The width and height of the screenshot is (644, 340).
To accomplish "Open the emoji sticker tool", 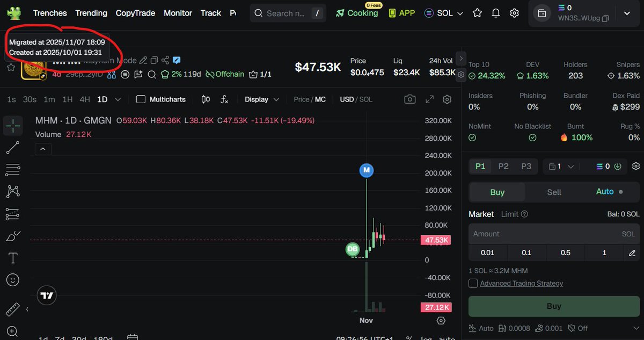I will click(x=13, y=280).
